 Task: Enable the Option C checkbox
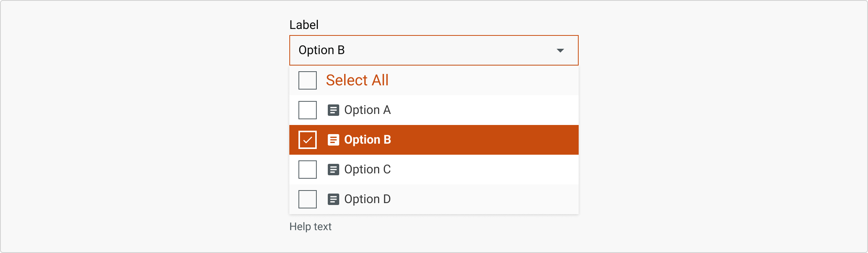(308, 170)
